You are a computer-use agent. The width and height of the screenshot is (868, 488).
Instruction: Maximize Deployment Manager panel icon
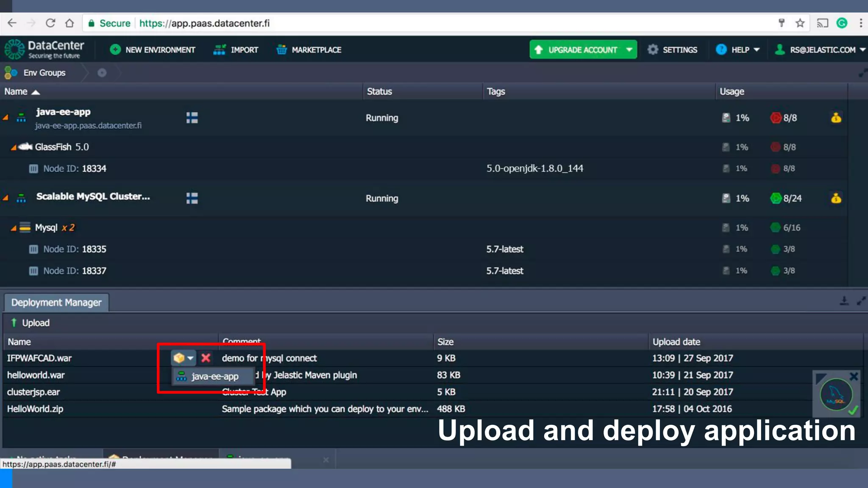point(861,301)
